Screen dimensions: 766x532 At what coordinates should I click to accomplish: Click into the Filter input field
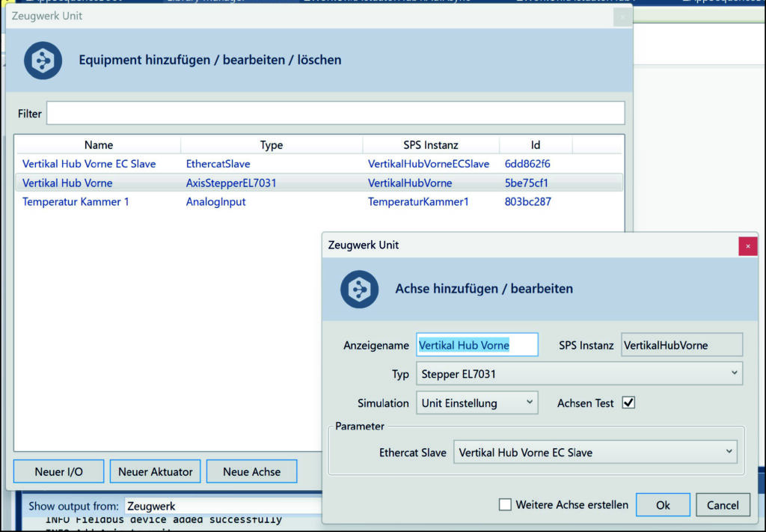336,113
